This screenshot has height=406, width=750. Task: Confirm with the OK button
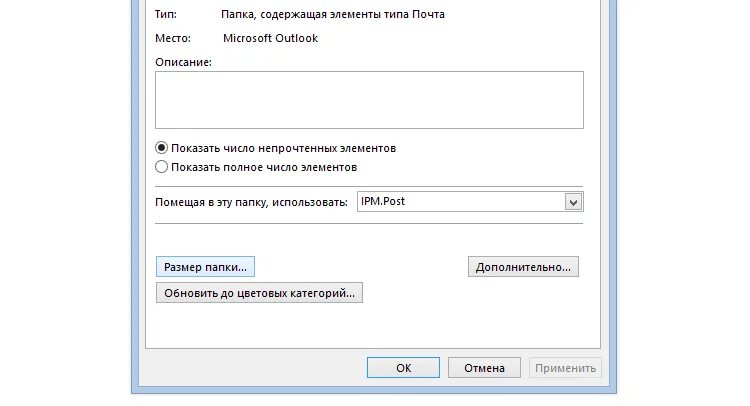[x=403, y=368]
